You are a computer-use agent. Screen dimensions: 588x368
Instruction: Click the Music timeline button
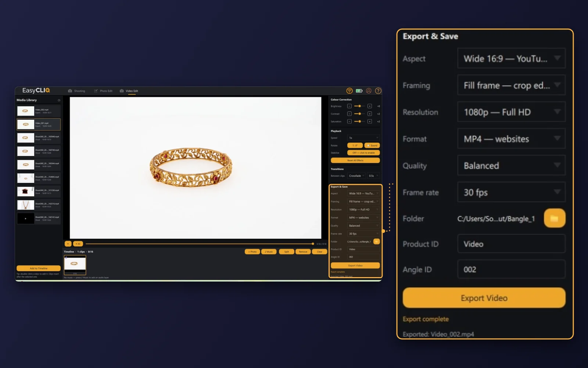click(x=269, y=252)
